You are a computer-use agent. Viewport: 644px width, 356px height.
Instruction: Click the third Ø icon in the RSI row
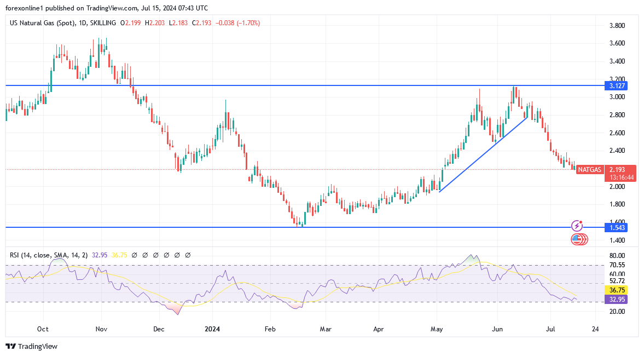click(x=155, y=255)
